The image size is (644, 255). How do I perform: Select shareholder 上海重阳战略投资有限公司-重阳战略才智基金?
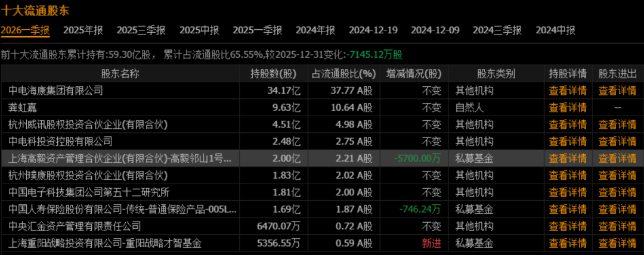click(105, 244)
